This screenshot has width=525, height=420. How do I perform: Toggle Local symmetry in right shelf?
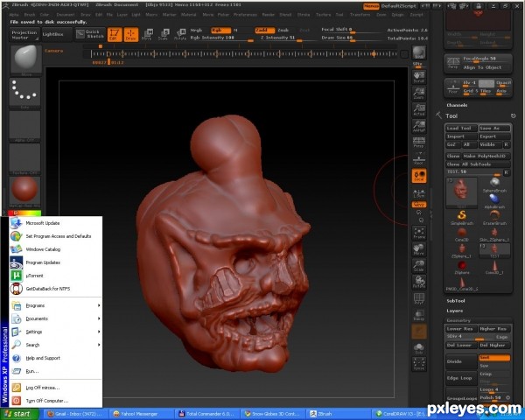(419, 176)
